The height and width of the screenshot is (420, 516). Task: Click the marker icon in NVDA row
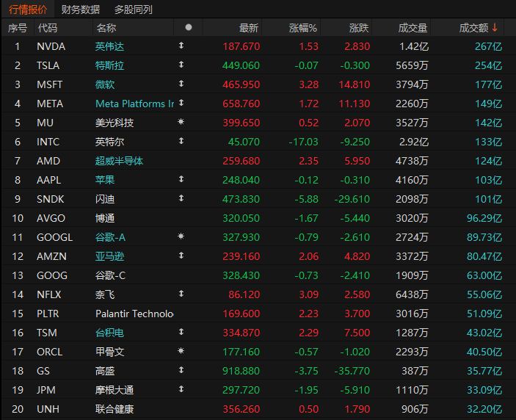[x=181, y=46]
